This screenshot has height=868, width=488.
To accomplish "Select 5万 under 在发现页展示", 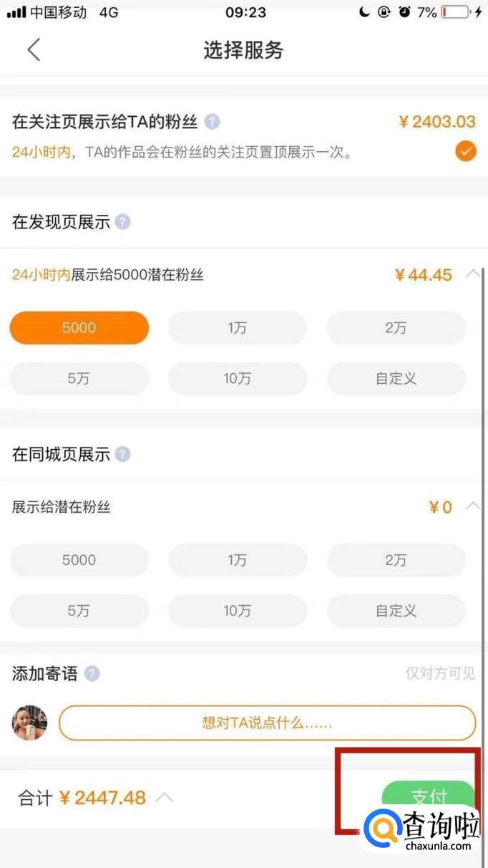I will tap(79, 379).
